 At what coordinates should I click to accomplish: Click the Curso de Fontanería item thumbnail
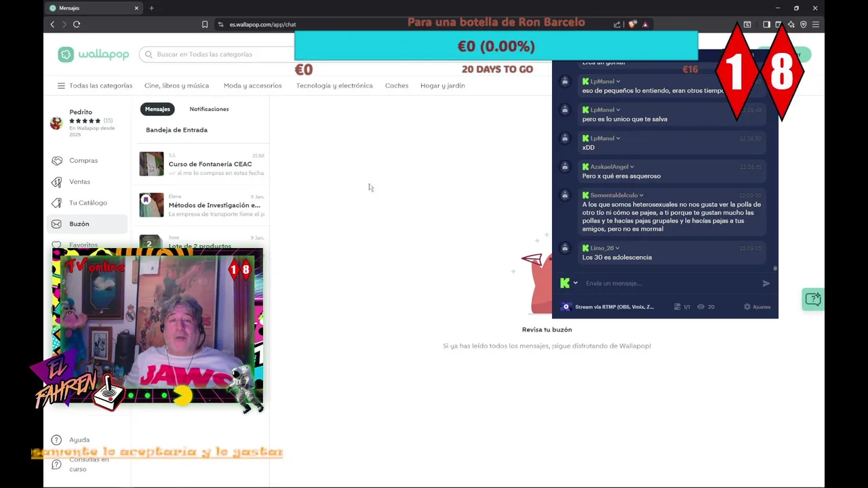coord(151,164)
